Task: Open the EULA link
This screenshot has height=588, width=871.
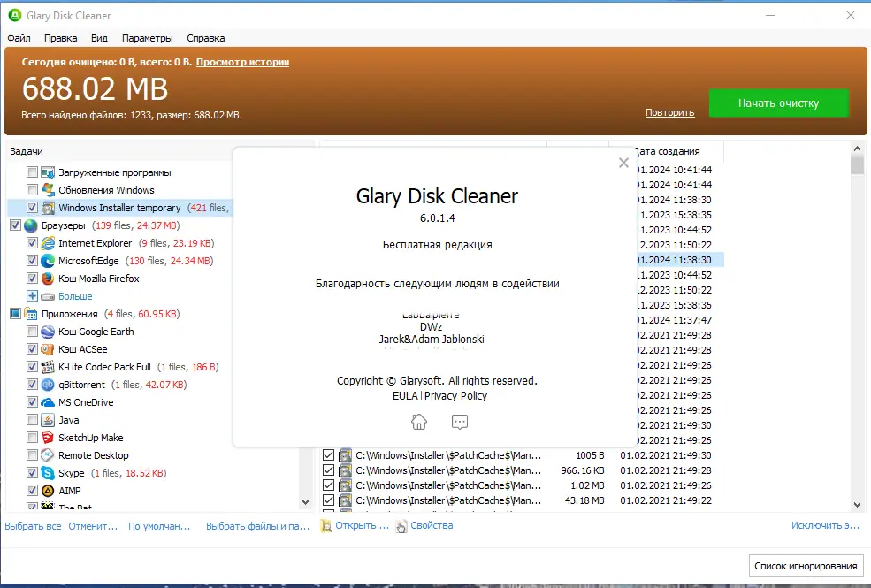Action: pos(405,396)
